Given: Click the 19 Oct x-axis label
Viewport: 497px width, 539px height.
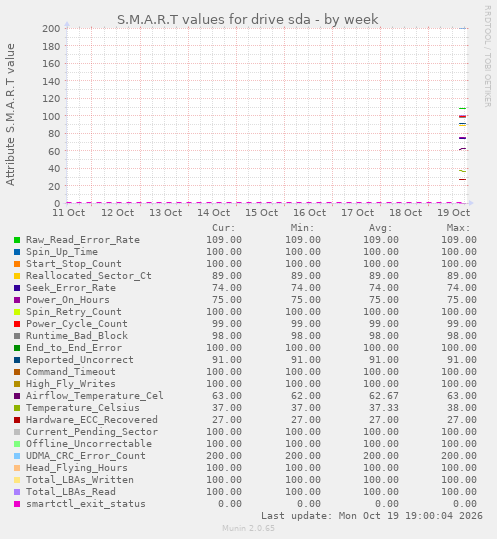Looking at the screenshot, I should [x=453, y=213].
